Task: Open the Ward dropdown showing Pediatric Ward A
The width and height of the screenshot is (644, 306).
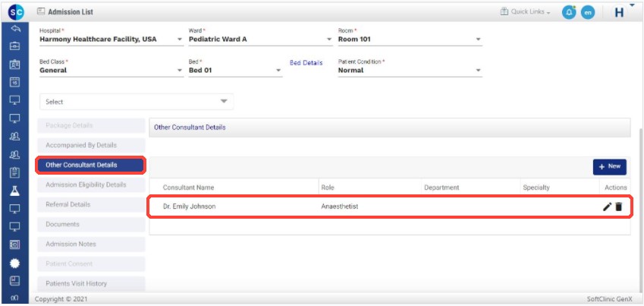Action: 258,39
